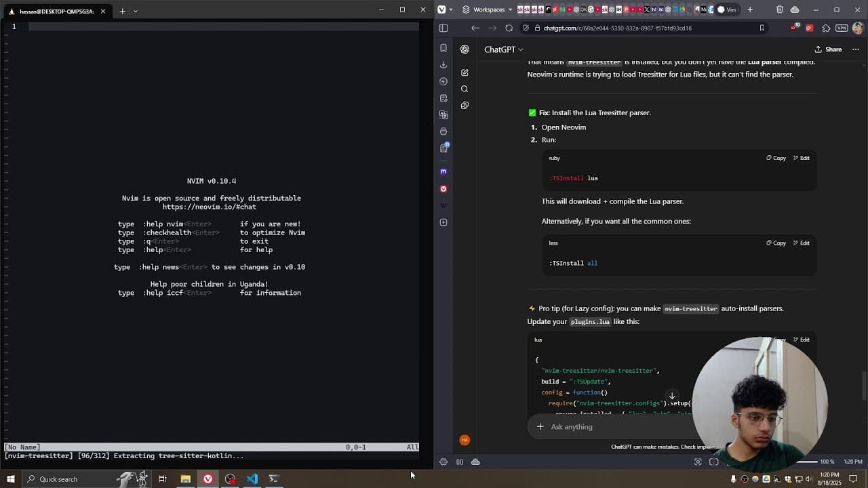868x488 pixels.
Task: Click the ChatGPT logo icon
Action: 465,49
